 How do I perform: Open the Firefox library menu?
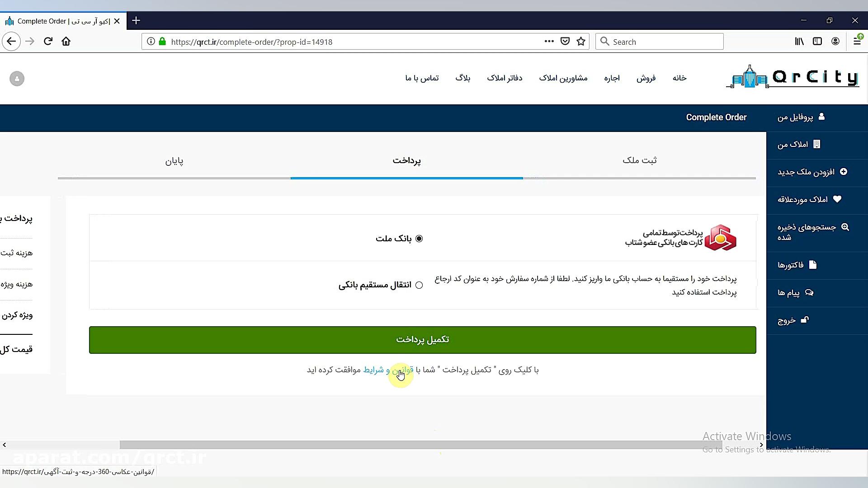tap(799, 41)
